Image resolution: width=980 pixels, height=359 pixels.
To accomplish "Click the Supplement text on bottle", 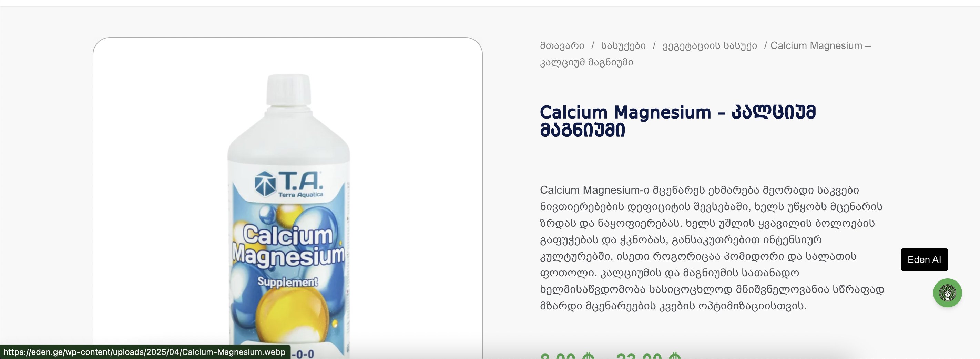I will [288, 282].
